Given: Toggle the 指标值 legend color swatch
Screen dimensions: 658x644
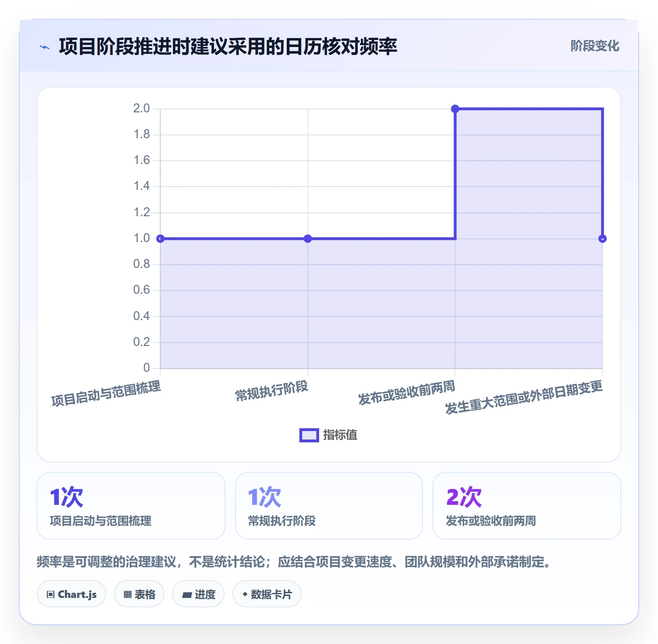Looking at the screenshot, I should point(309,435).
